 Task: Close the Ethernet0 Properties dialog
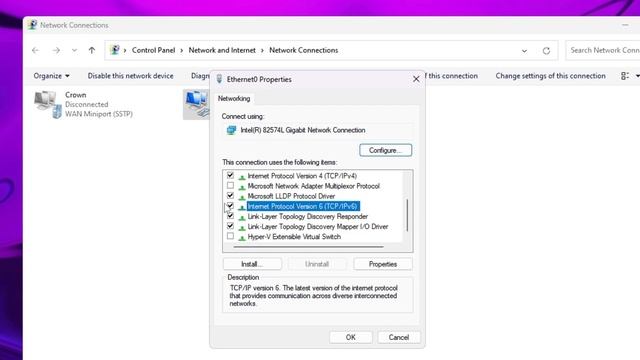point(416,79)
